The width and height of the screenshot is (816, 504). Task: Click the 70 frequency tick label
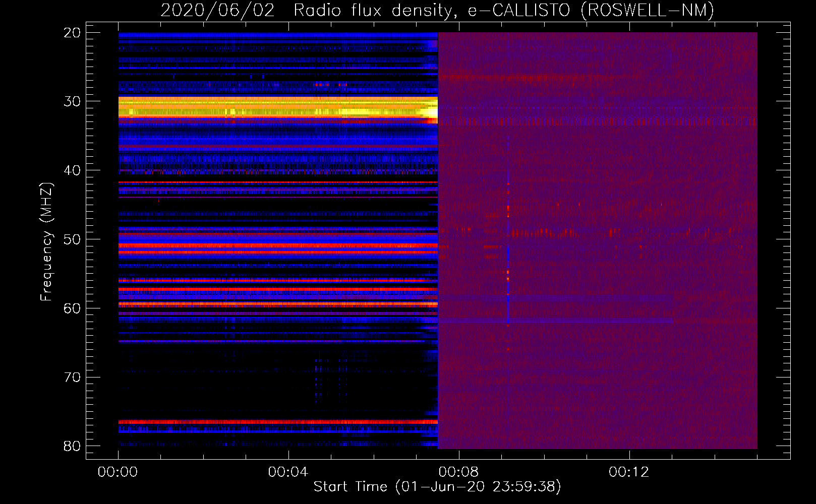click(x=72, y=377)
